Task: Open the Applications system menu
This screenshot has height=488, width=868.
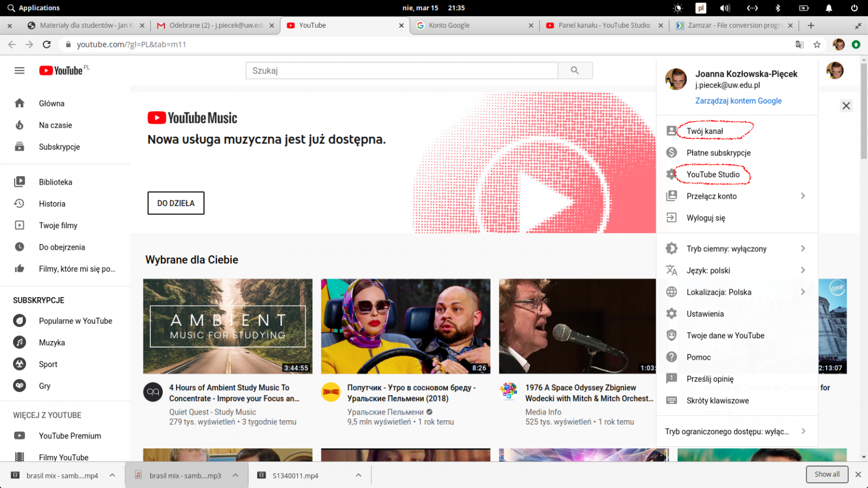Action: click(33, 8)
